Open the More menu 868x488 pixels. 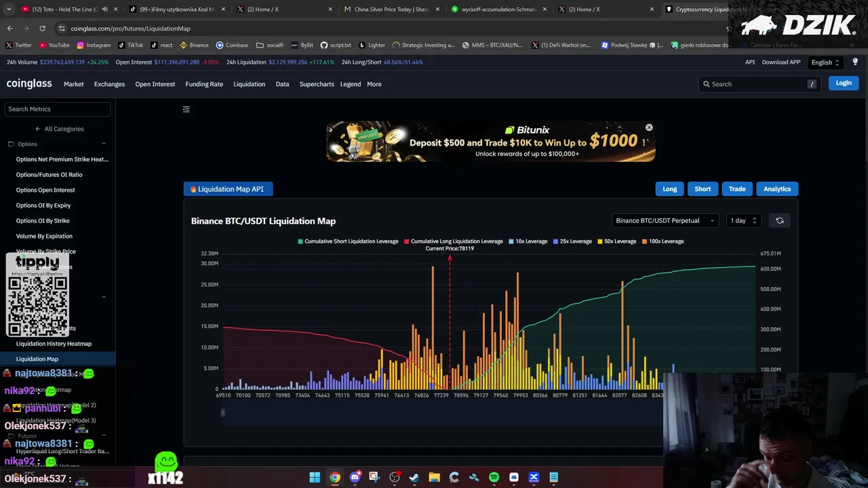pos(374,84)
